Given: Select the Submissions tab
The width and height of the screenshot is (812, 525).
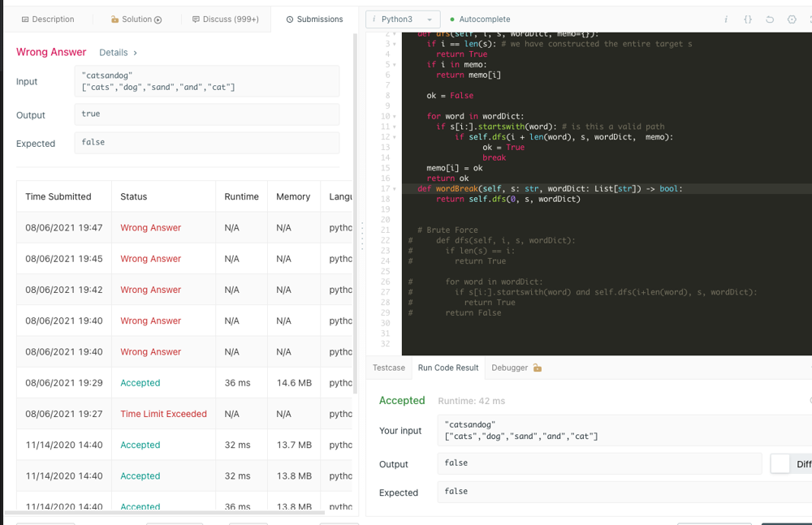Looking at the screenshot, I should click(314, 19).
